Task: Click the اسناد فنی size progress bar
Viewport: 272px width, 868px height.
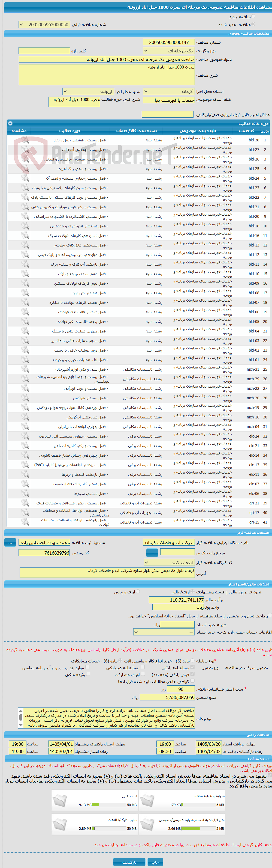Action: coord(109,805)
